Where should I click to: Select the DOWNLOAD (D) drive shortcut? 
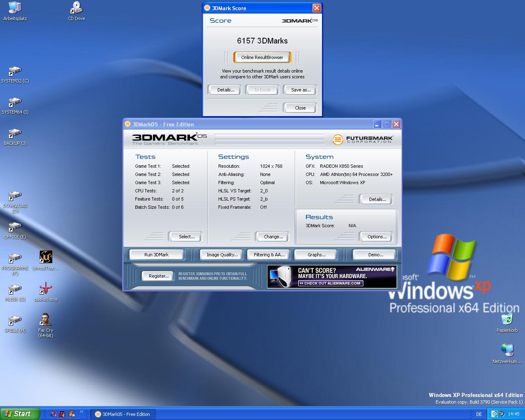tap(15, 202)
